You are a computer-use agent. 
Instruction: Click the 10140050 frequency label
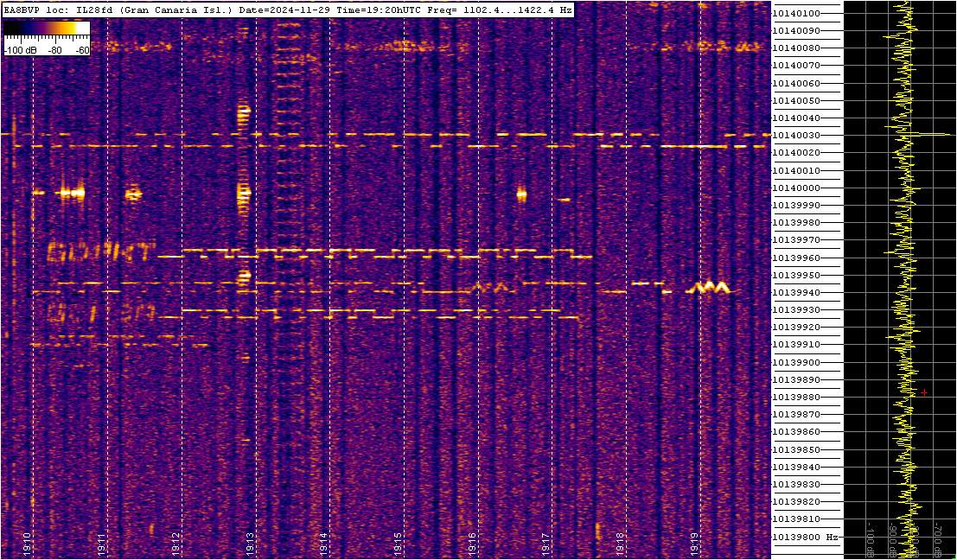796,100
